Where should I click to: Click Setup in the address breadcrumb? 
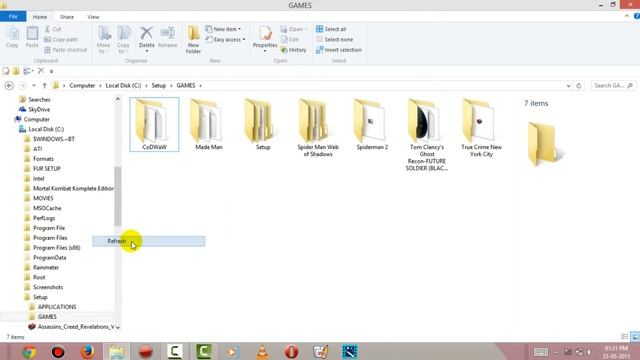pyautogui.click(x=159, y=85)
